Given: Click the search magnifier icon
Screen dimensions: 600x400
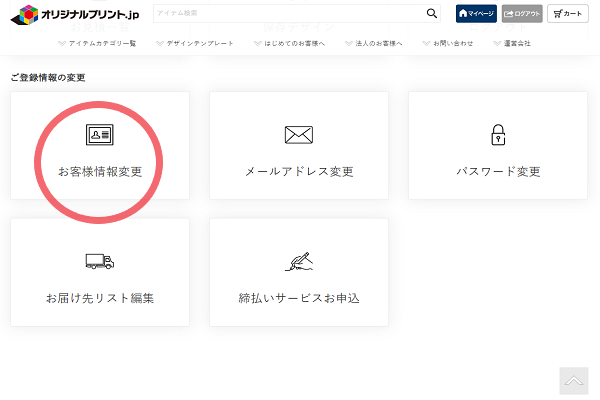Looking at the screenshot, I should [432, 14].
